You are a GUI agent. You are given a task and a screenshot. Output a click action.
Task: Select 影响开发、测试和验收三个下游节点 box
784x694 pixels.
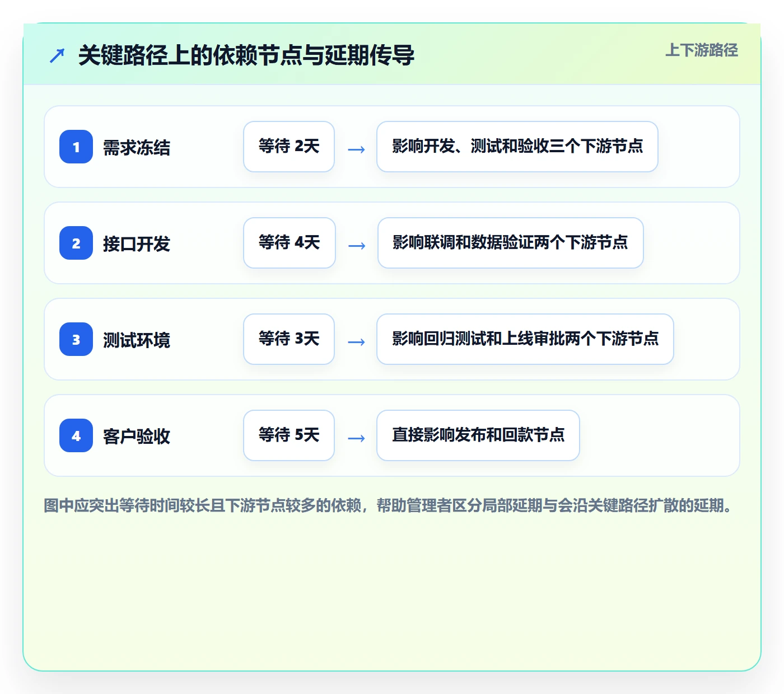click(517, 147)
